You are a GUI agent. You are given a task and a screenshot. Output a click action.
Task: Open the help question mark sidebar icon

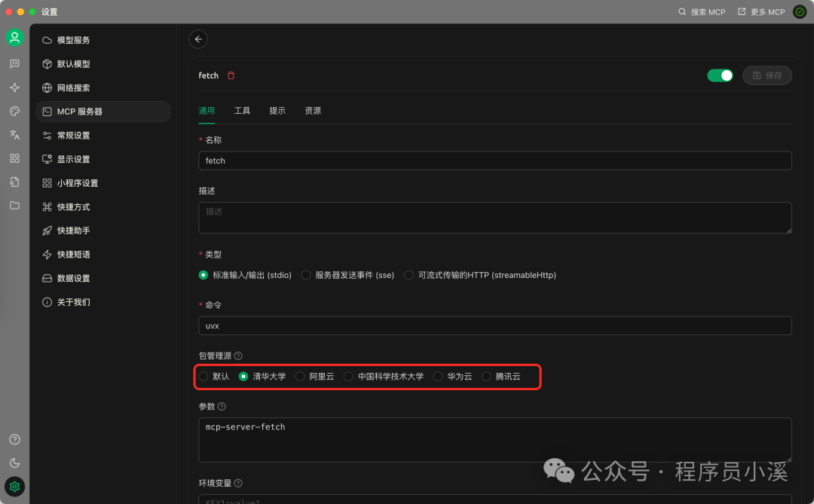14,440
